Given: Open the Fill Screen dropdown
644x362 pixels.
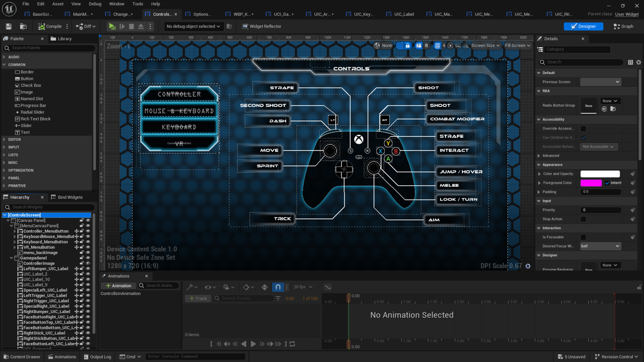Looking at the screenshot, I should (x=518, y=45).
